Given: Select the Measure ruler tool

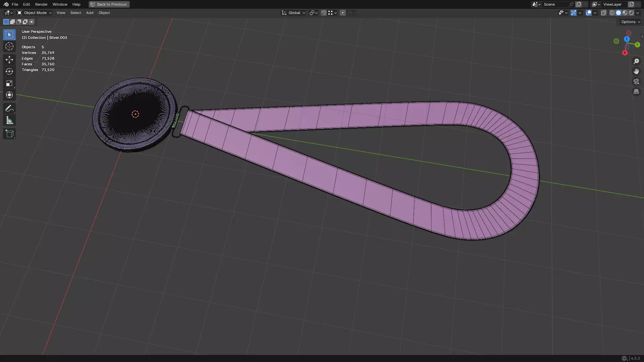Looking at the screenshot, I should pyautogui.click(x=9, y=121).
